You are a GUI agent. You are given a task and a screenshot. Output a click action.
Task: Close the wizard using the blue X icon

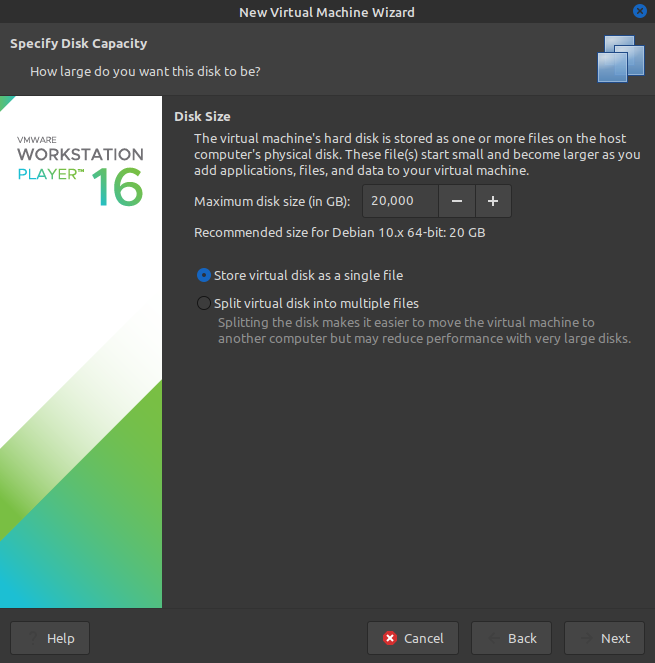point(639,11)
